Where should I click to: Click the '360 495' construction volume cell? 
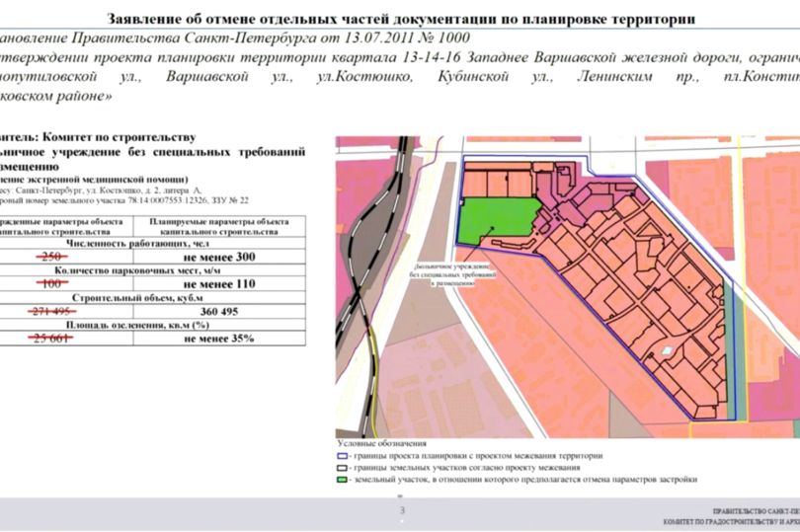coord(217,311)
